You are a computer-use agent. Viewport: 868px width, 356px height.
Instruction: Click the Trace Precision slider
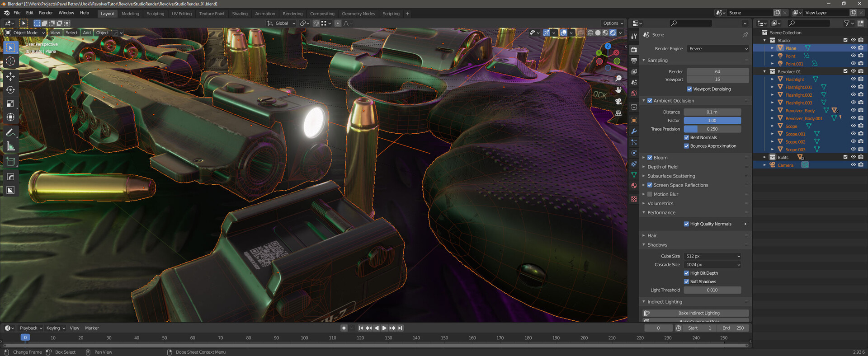coord(712,129)
